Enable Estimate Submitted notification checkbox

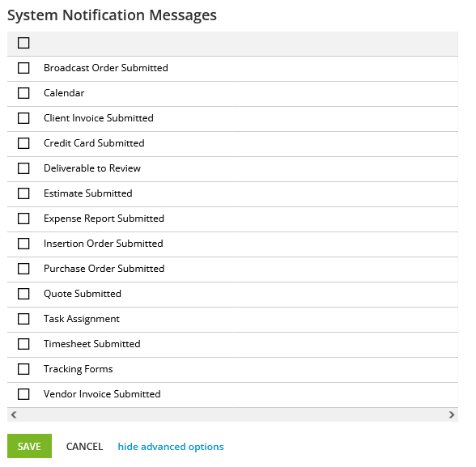[23, 193]
